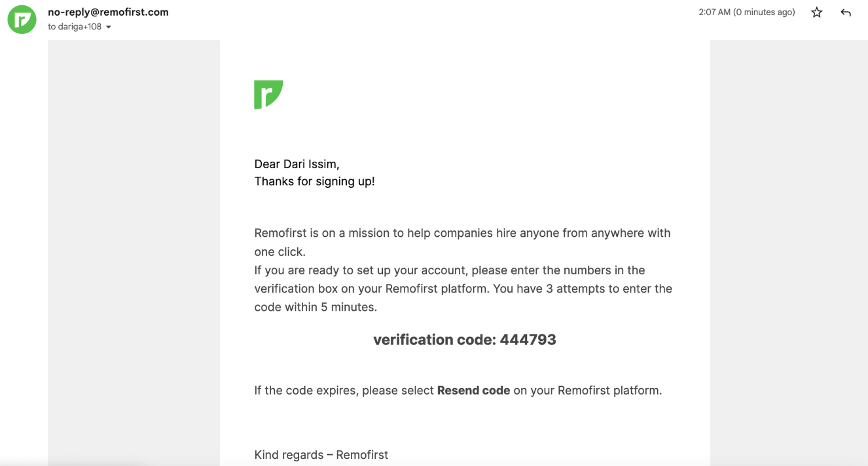Star this Remofirst email

click(x=816, y=12)
